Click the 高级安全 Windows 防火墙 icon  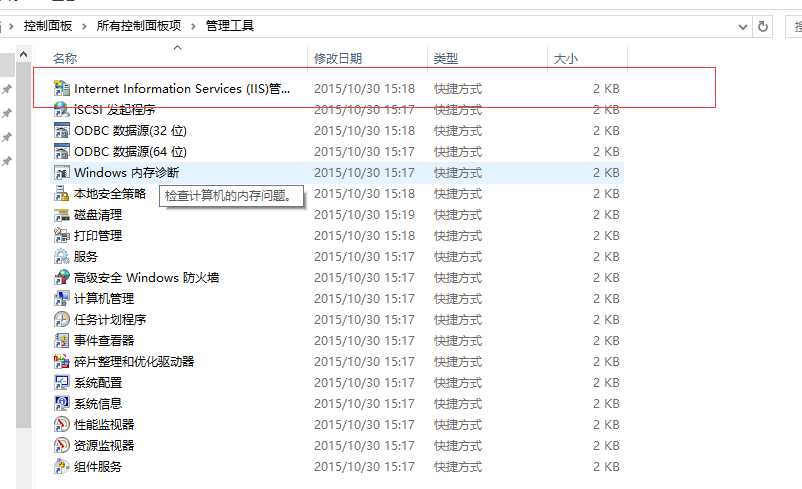tap(61, 277)
